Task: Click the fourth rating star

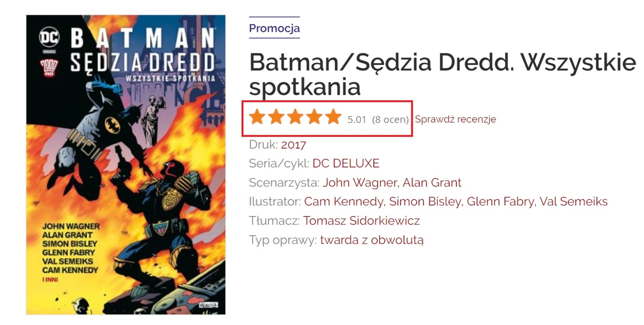Action: (x=314, y=117)
